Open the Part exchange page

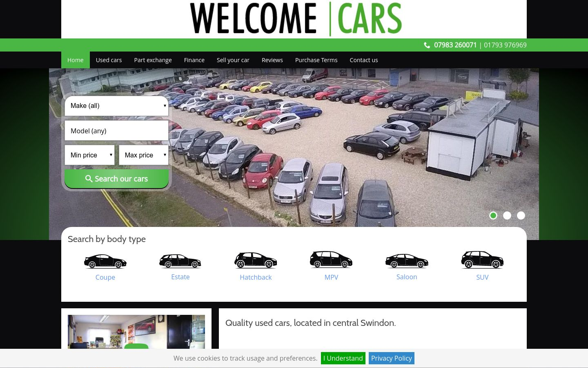(153, 60)
